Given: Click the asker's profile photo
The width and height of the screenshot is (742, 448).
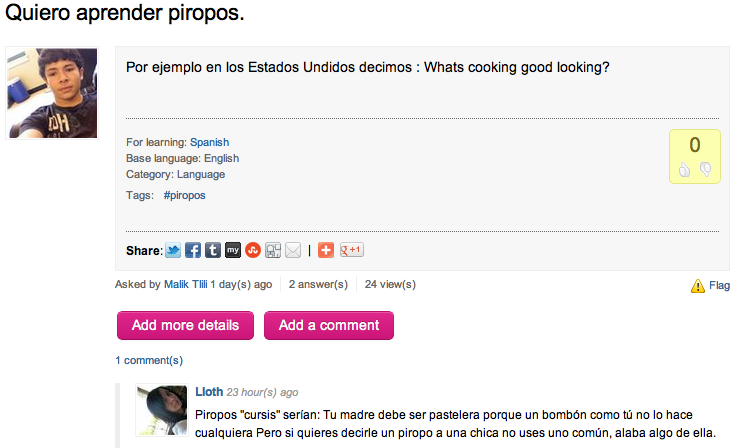Looking at the screenshot, I should click(53, 93).
